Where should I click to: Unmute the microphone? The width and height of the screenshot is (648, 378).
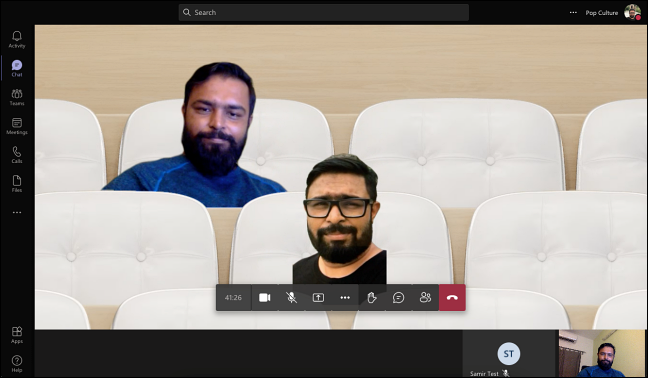(291, 297)
